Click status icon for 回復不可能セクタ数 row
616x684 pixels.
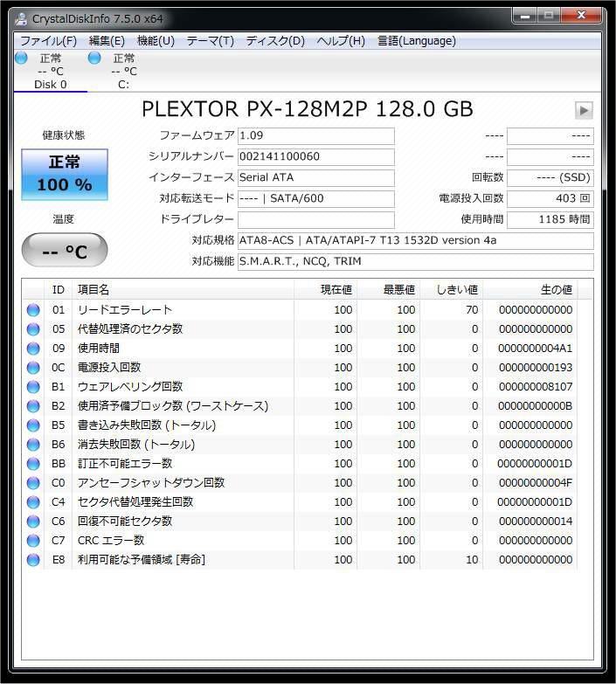[33, 522]
